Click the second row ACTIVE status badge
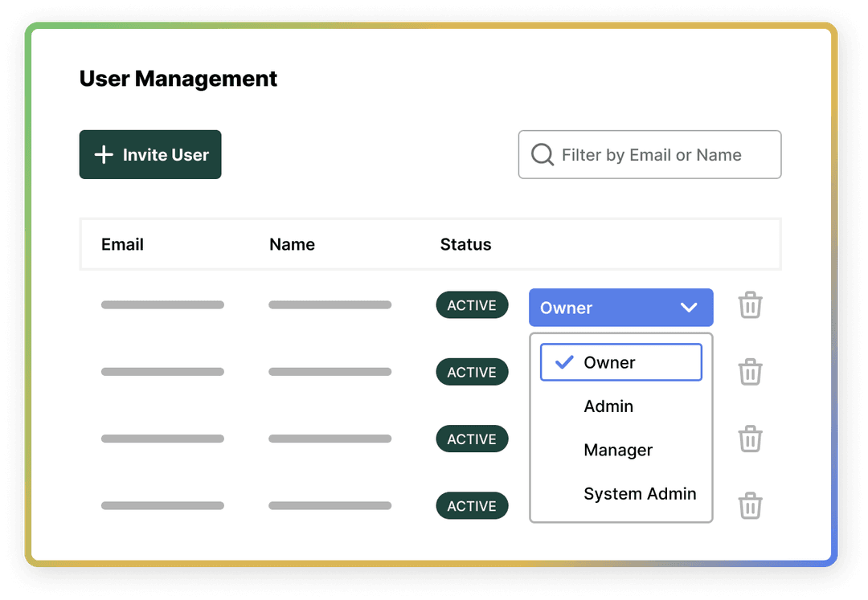868x600 pixels. click(x=472, y=373)
